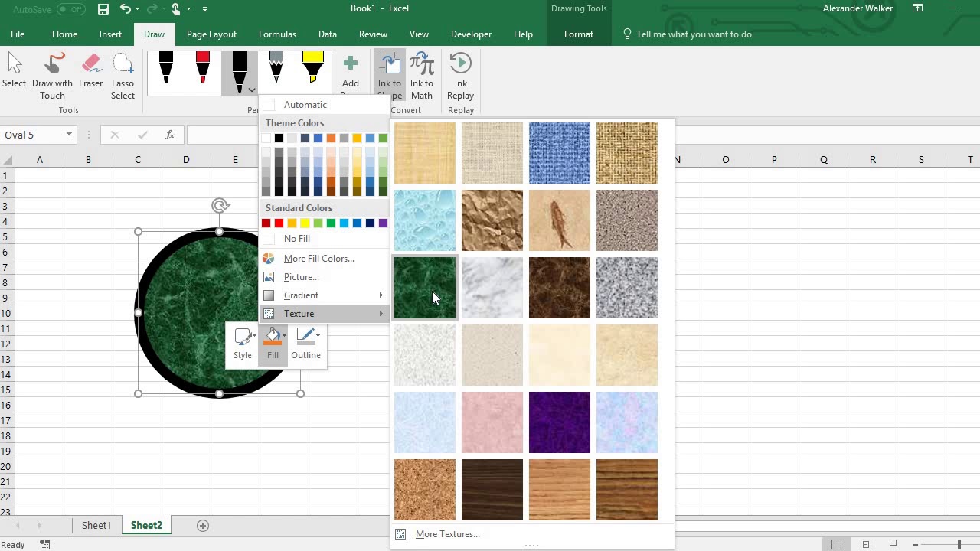Open the Drawing Tools Format tab
The image size is (980, 551).
point(579,34)
